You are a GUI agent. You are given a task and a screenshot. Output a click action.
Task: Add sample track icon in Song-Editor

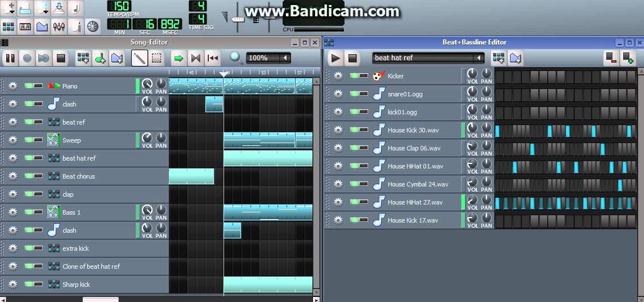[x=100, y=58]
